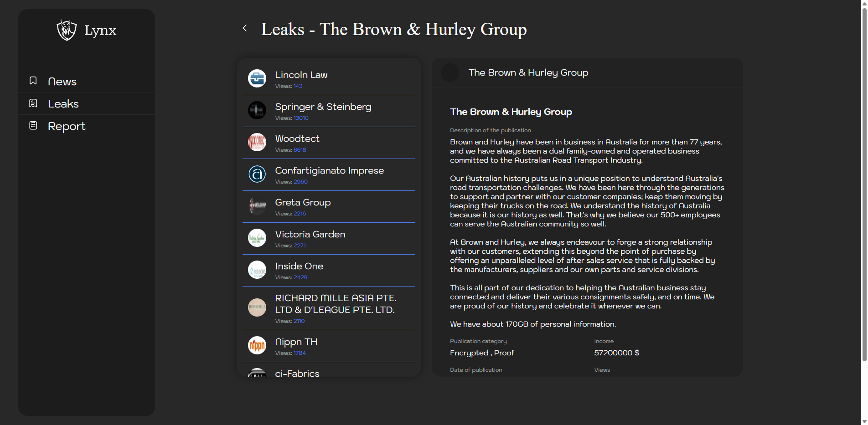Open the Report menu item
The width and height of the screenshot is (868, 425).
pos(67,126)
